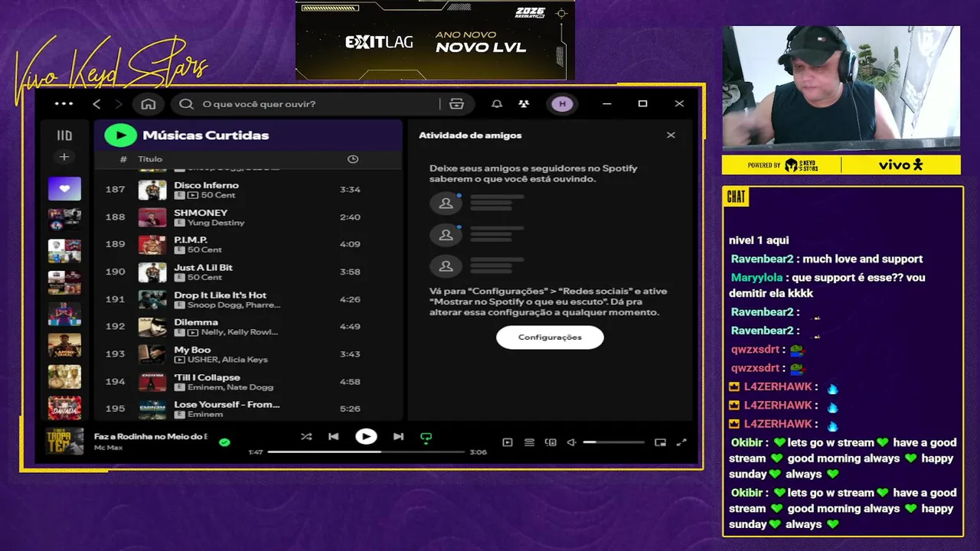
Task: Select the track 'My Boo'
Action: pos(192,350)
